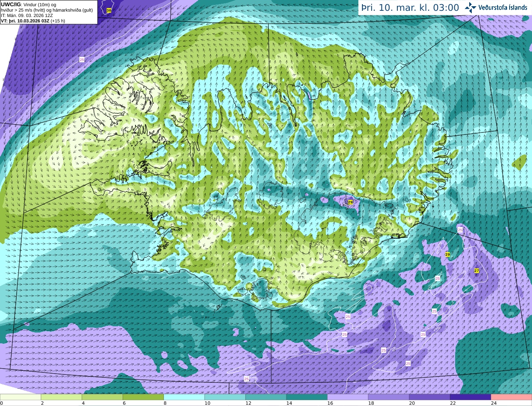This screenshot has width=532, height=406.
Task: Click the legend scale value 14
Action: [289, 403]
